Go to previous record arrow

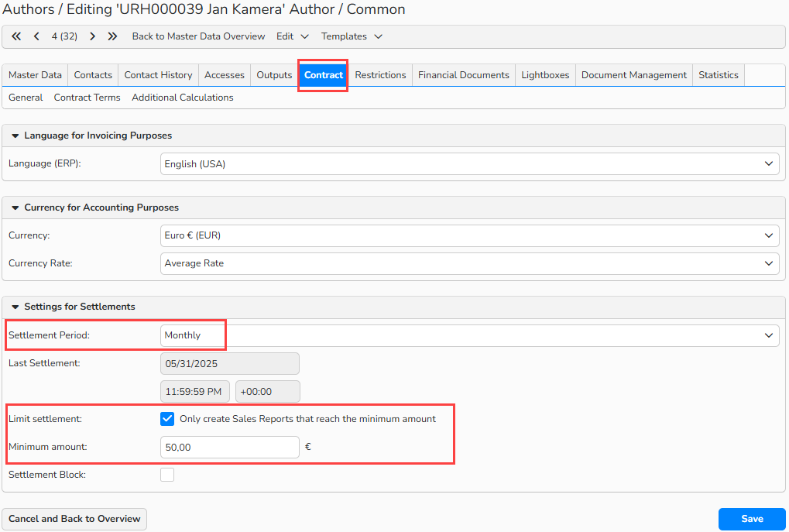(x=36, y=36)
